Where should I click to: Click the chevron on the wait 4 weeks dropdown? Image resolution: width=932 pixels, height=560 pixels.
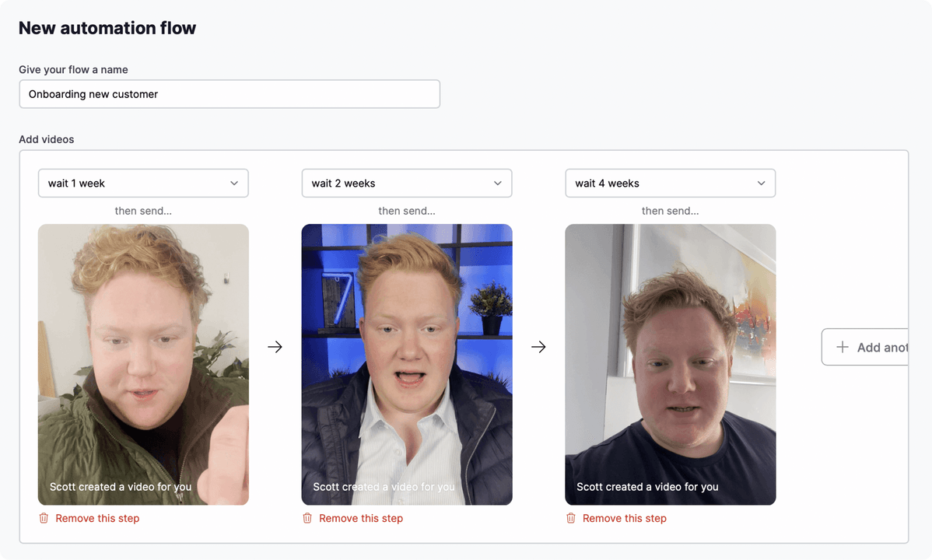coord(762,184)
